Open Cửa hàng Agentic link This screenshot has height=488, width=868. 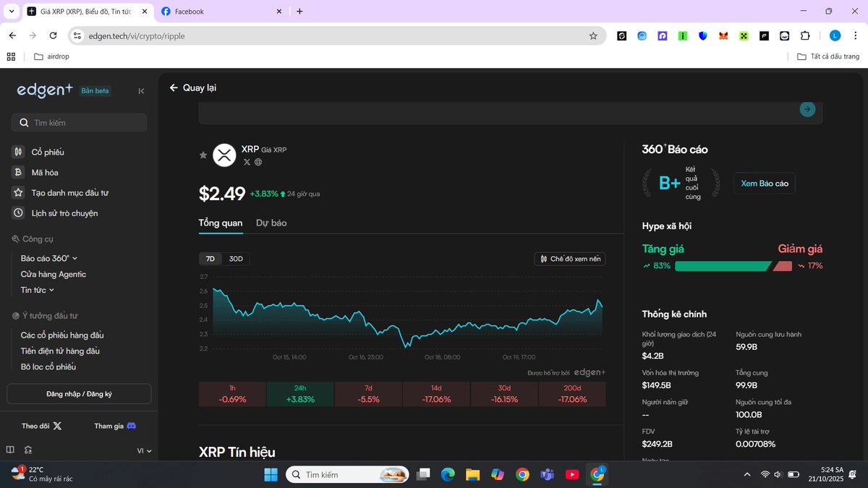click(x=54, y=274)
